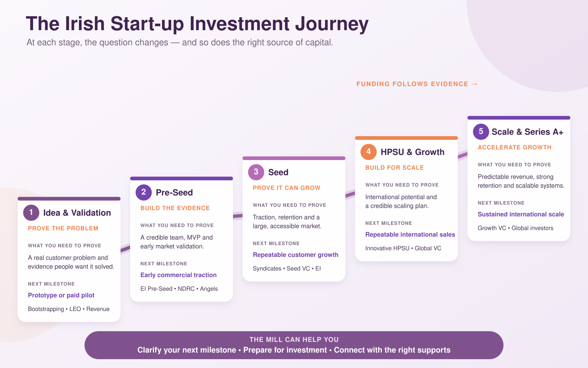588x368 pixels.
Task: Select the number 5 Scale badge
Action: coord(481,132)
